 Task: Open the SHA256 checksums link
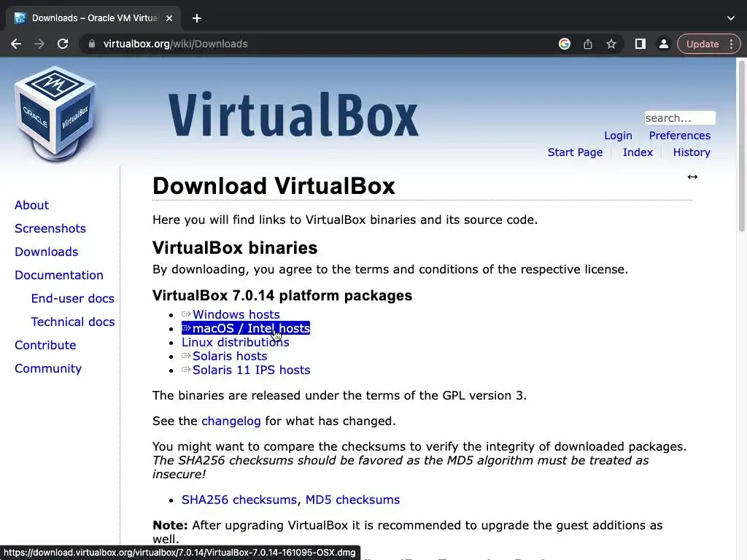239,499
